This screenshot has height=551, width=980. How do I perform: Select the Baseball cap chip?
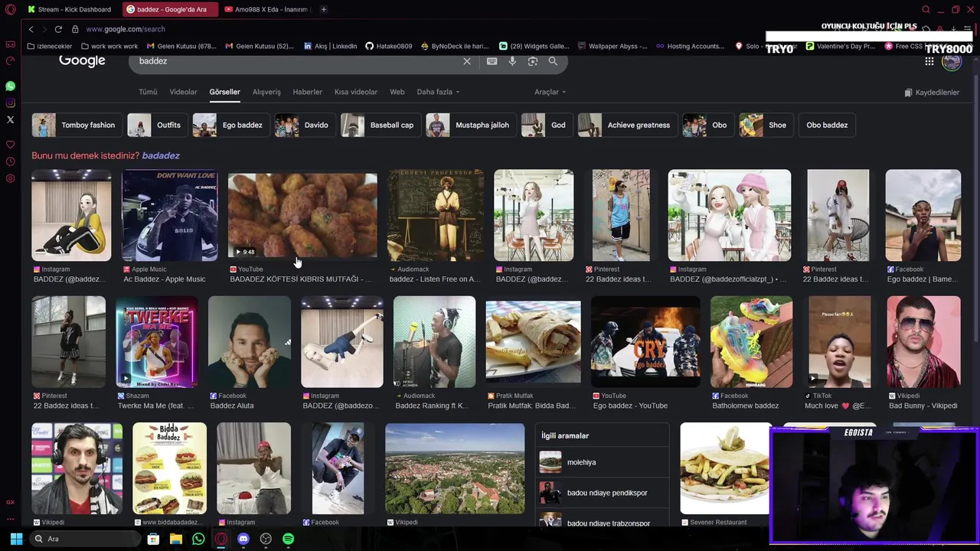click(x=381, y=125)
